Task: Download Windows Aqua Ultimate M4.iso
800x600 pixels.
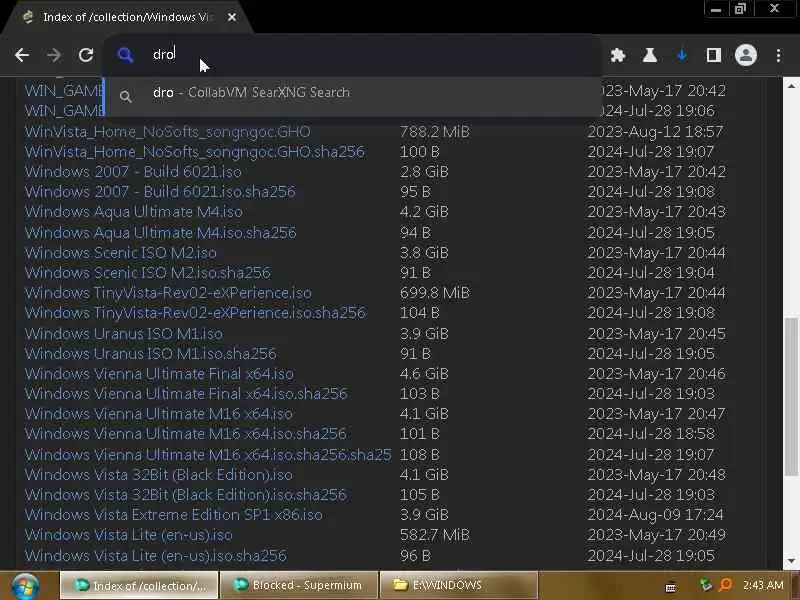Action: click(x=134, y=212)
